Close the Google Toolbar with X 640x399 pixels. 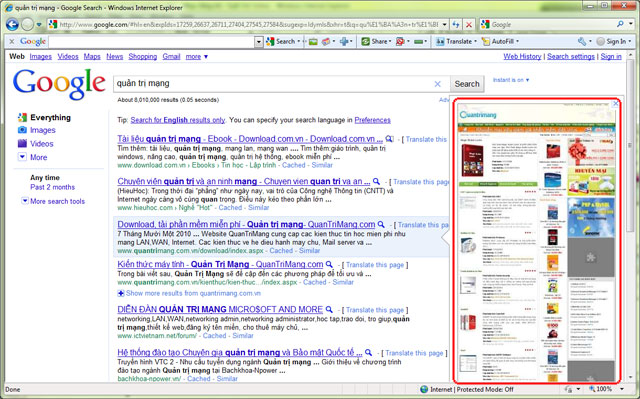[12, 41]
